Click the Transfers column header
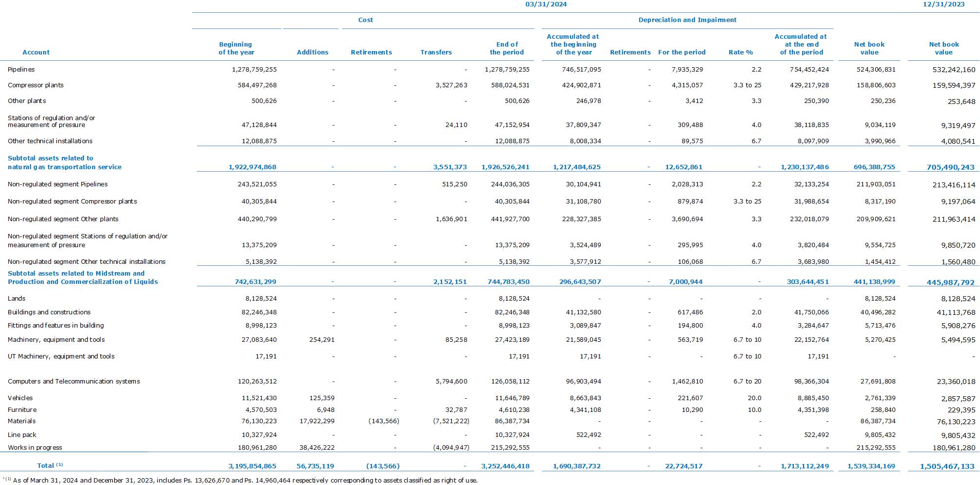 [436, 52]
